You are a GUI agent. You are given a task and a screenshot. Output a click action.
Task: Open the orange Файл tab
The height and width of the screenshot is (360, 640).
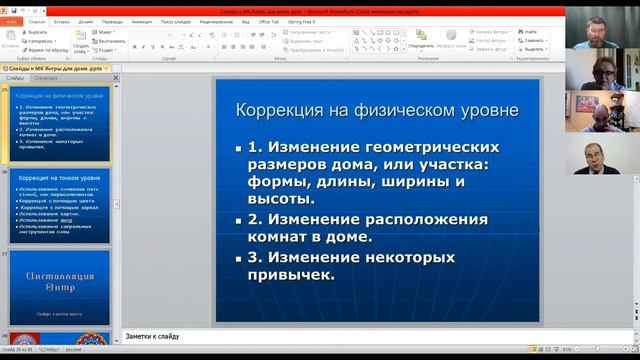(x=11, y=22)
